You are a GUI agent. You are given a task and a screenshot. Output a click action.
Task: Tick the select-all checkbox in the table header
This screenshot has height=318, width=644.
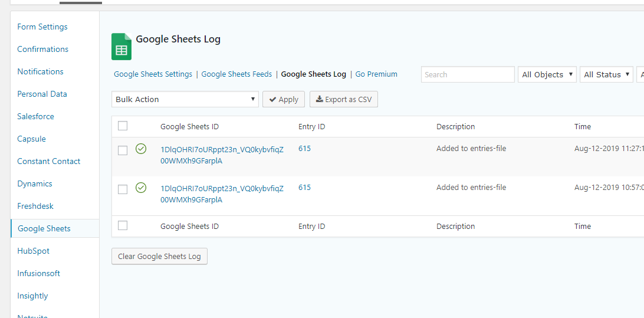tap(123, 126)
